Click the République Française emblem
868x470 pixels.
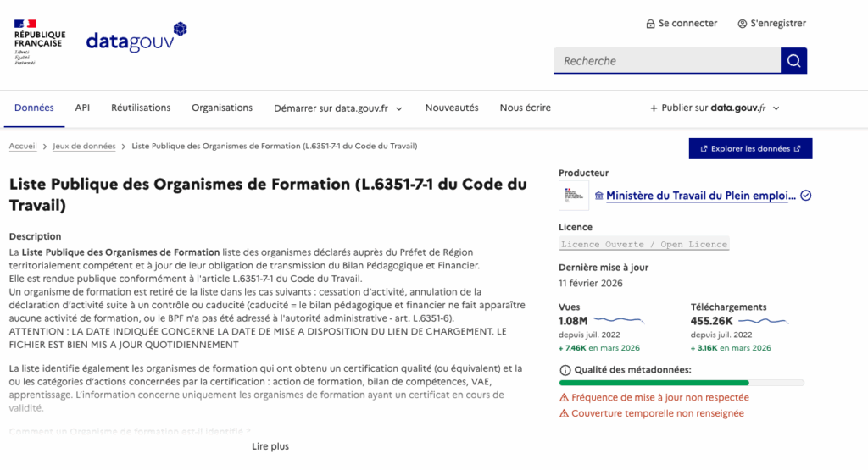38,41
